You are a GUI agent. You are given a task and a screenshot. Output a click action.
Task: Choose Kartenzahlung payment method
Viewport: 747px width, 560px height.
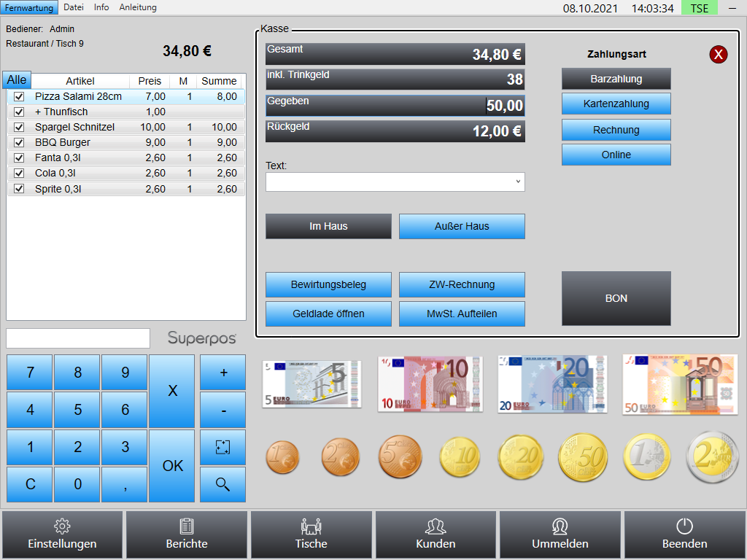click(x=616, y=104)
